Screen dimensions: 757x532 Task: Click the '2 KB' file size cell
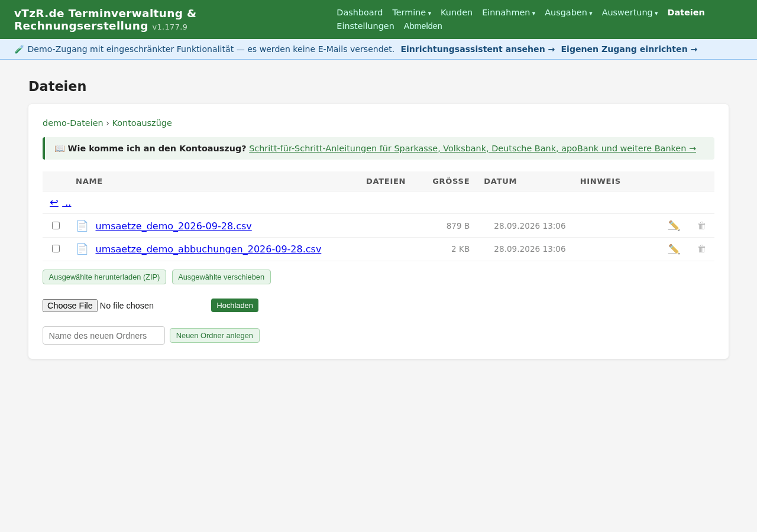[460, 249]
